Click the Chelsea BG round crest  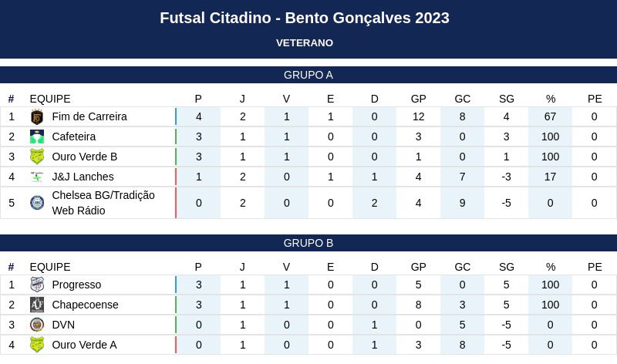(37, 203)
